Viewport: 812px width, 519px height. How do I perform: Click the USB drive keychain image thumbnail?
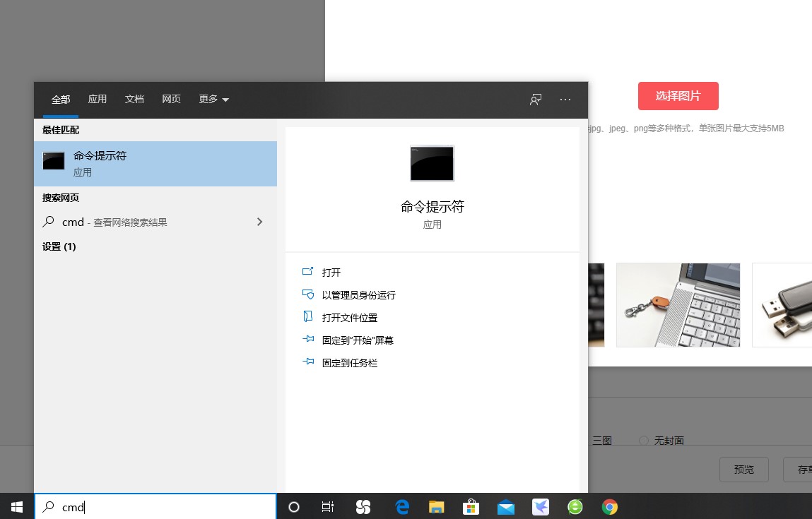678,304
